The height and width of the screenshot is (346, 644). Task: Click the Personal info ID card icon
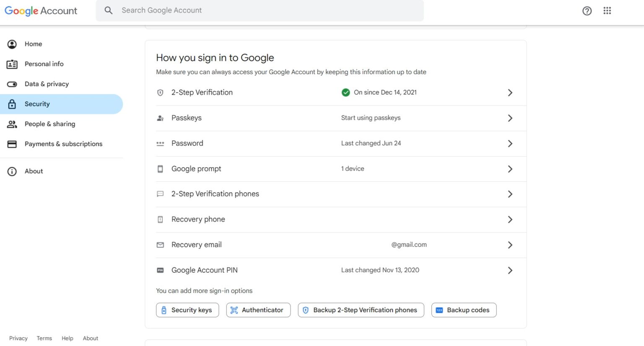coord(11,64)
